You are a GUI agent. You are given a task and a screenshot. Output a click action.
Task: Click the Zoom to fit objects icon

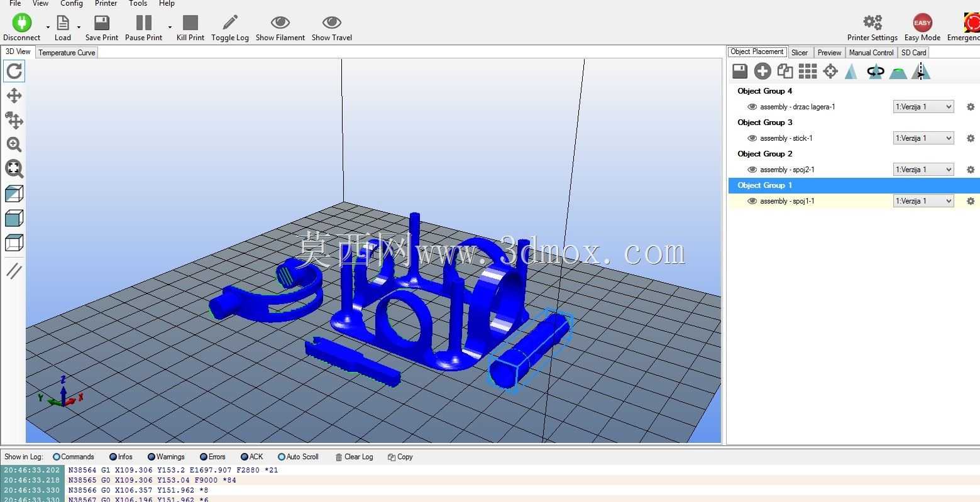(x=14, y=168)
